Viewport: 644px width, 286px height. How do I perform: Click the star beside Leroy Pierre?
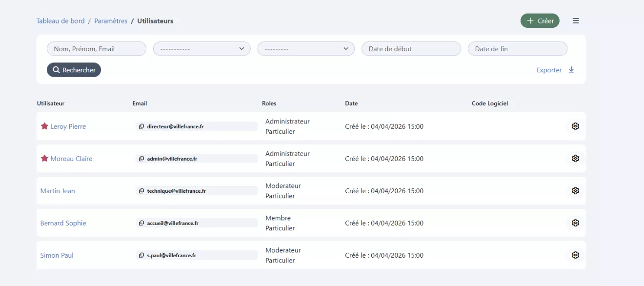click(44, 126)
